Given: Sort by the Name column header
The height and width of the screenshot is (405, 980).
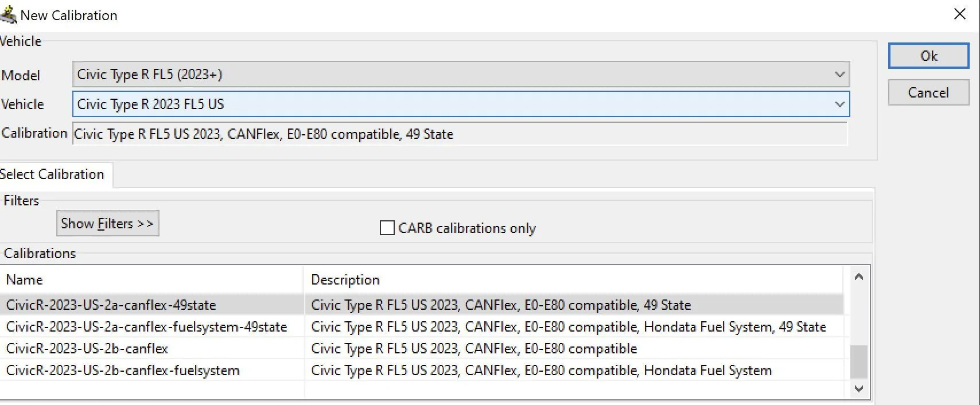Looking at the screenshot, I should (152, 280).
